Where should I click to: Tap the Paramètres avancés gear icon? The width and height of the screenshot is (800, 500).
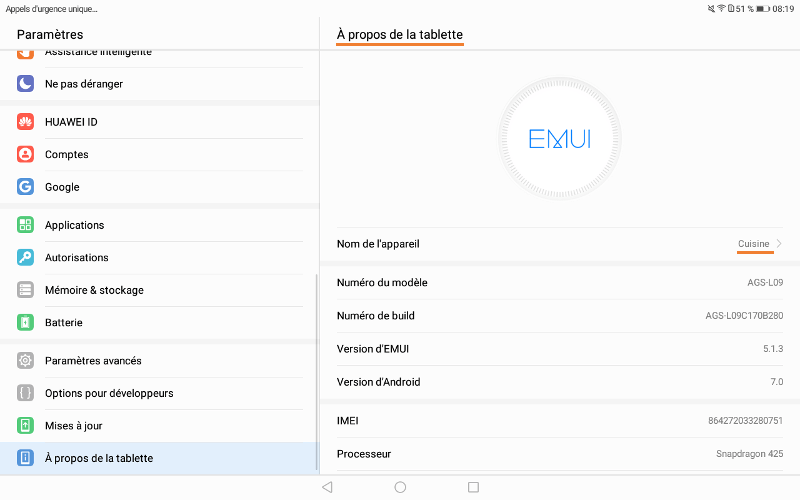[26, 361]
